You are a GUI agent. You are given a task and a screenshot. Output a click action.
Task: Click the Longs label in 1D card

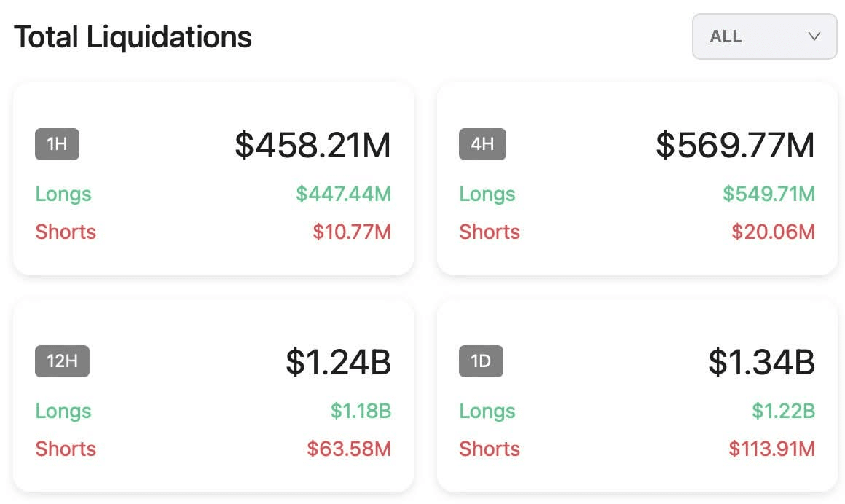pos(487,412)
